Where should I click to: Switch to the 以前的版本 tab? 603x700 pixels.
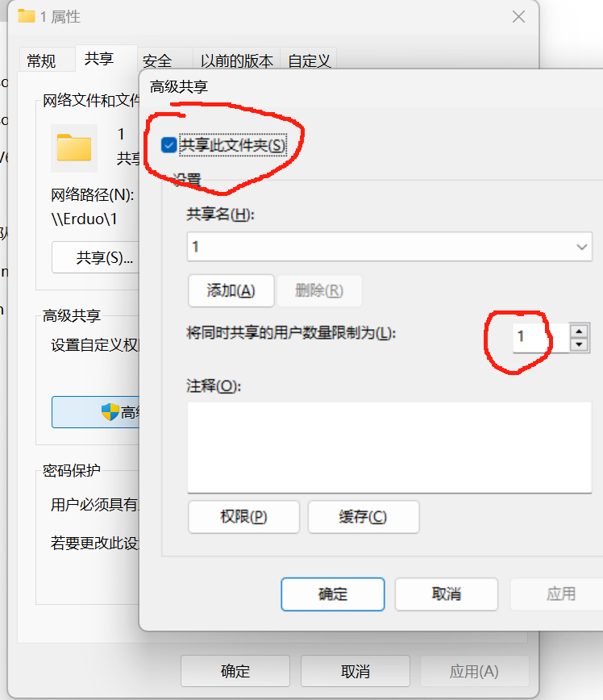point(236,60)
